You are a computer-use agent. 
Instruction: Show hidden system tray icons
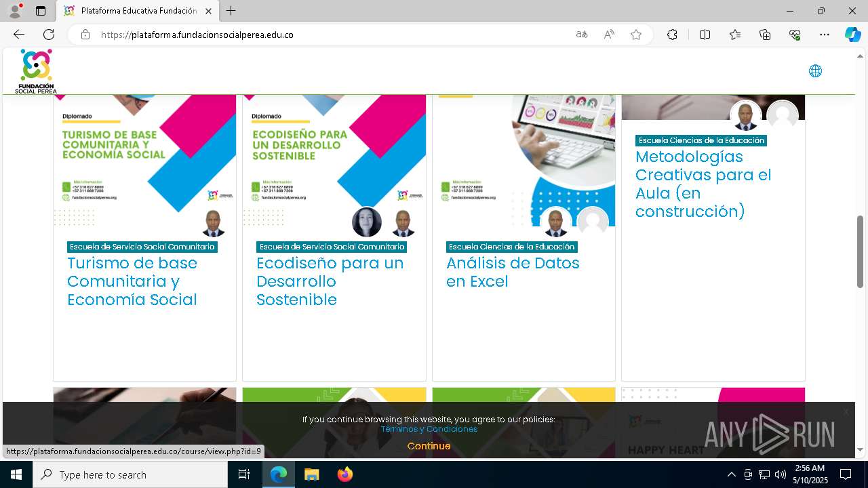pyautogui.click(x=731, y=474)
